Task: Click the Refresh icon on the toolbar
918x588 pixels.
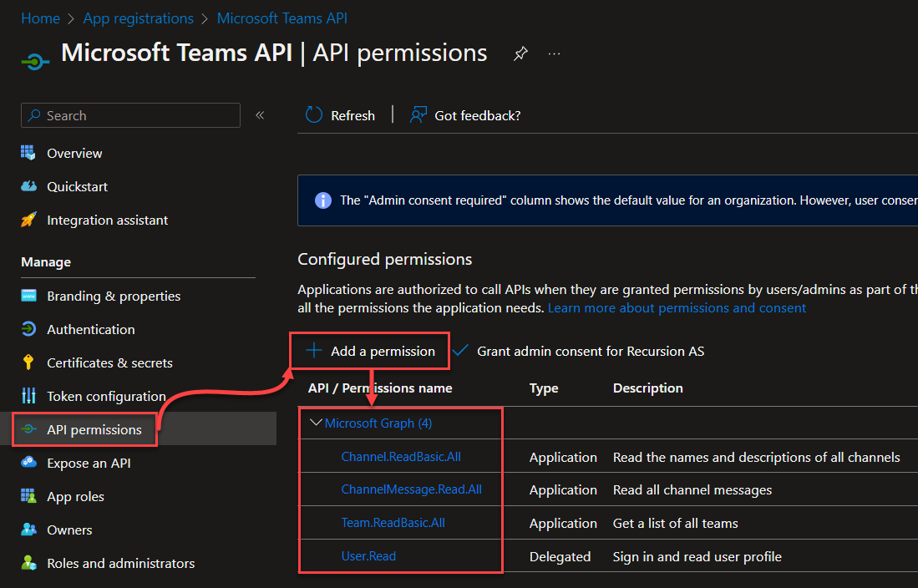Action: [315, 114]
